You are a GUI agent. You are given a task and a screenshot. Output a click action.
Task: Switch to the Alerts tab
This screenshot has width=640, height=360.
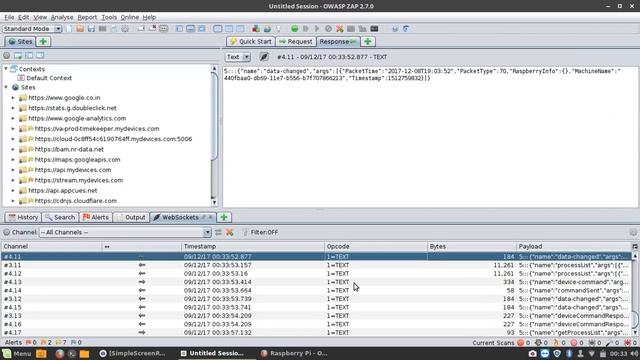96,217
